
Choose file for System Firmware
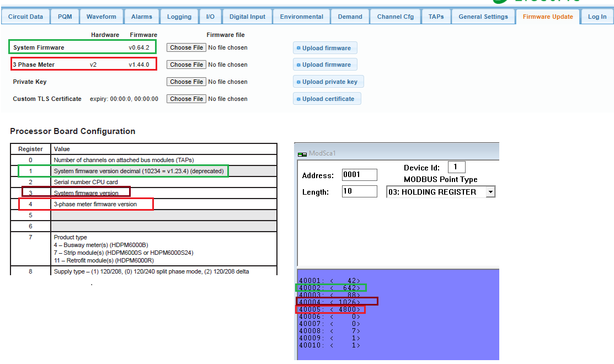(x=186, y=47)
